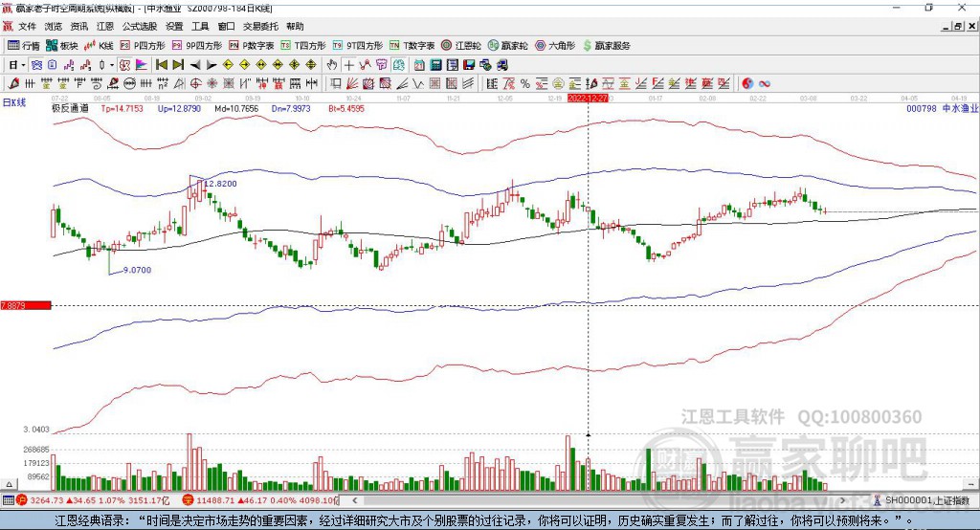The height and width of the screenshot is (530, 980).
Task: Click the Dn=7.9973 indicator value
Action: [291, 108]
